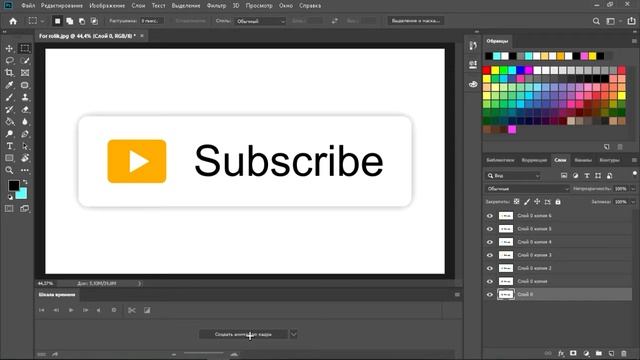This screenshot has height=360, width=640.
Task: Hide layer 'Слой 0 копия 4'
Action: point(490,242)
